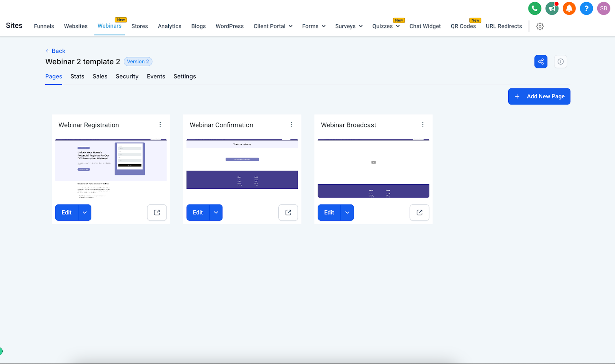Open the Sites settings gear icon
The height and width of the screenshot is (364, 615).
coord(540,27)
